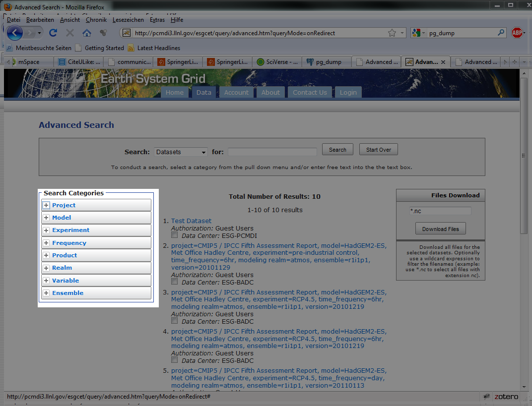
Task: Click the search magnifier icon in search box
Action: pos(501,33)
